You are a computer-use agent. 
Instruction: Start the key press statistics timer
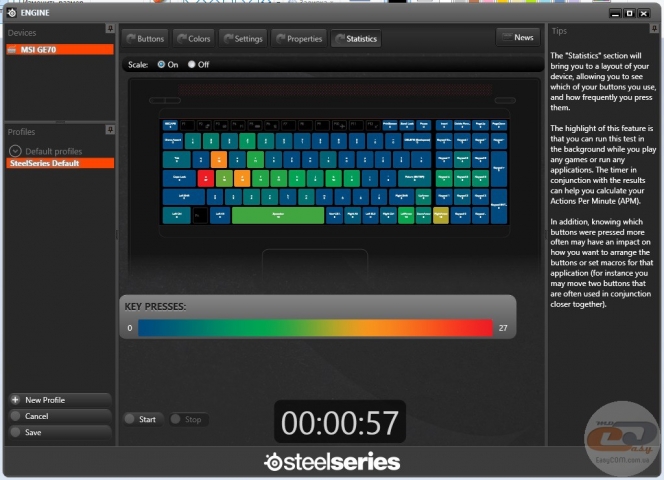pos(143,419)
